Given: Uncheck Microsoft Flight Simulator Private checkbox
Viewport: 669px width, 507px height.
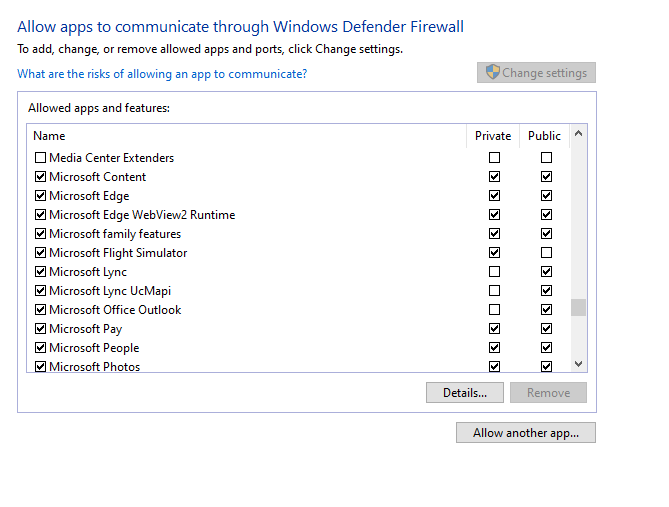Looking at the screenshot, I should click(x=494, y=253).
